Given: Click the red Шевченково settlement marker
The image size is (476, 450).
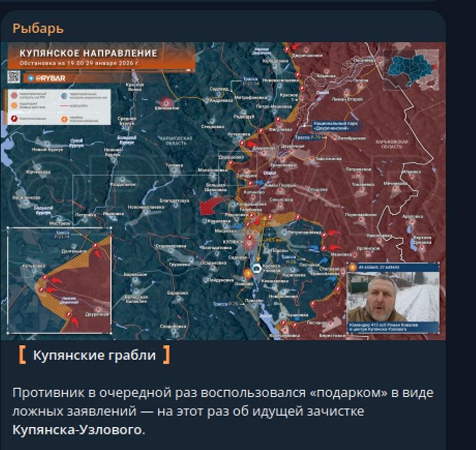Looking at the screenshot, I should 166,102.
